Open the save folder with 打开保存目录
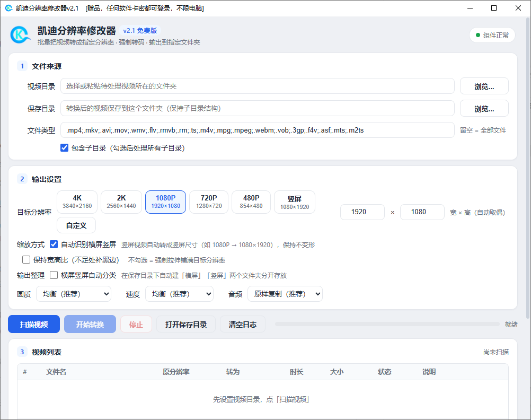 coord(186,324)
